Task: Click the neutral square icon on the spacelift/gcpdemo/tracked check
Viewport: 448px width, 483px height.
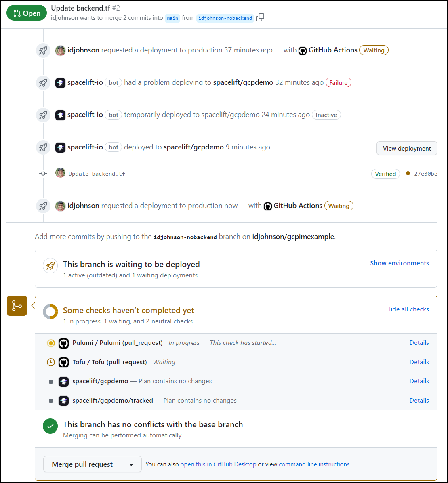Action: coord(51,401)
